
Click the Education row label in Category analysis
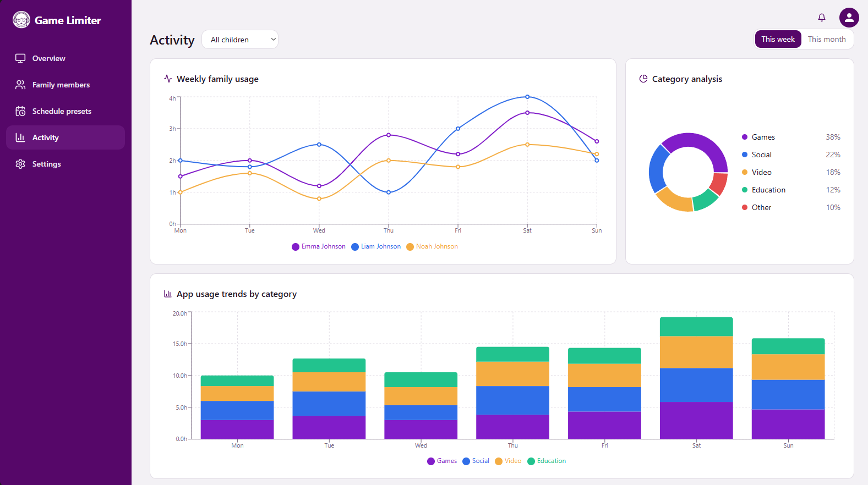click(x=768, y=190)
